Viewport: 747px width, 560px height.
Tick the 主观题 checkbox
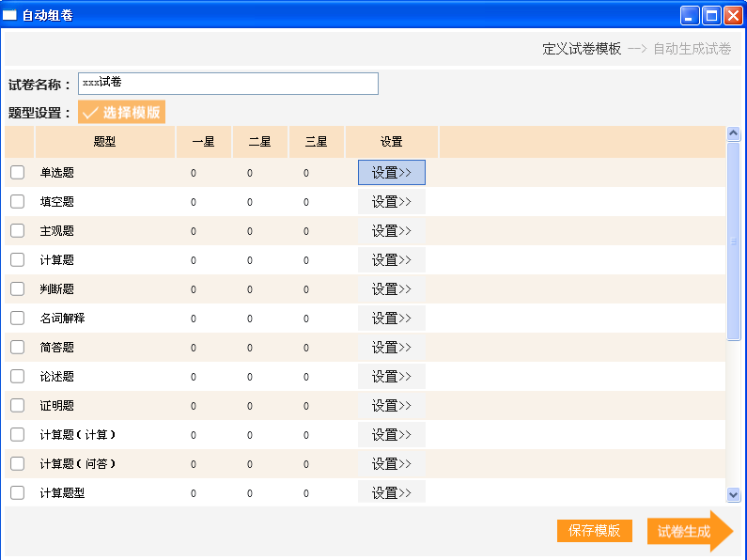coord(18,230)
